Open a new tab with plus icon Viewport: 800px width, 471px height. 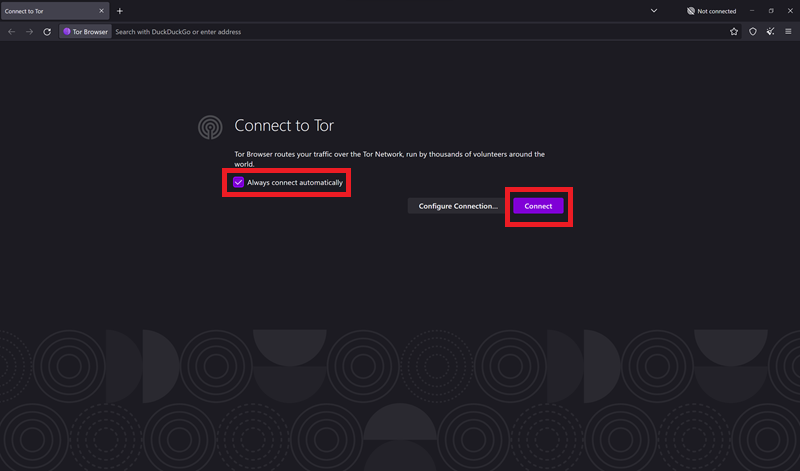120,11
